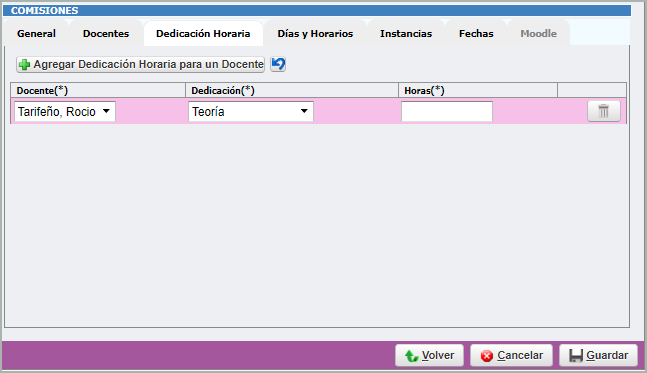This screenshot has width=647, height=373.
Task: Switch to the General tab
Action: click(x=36, y=33)
